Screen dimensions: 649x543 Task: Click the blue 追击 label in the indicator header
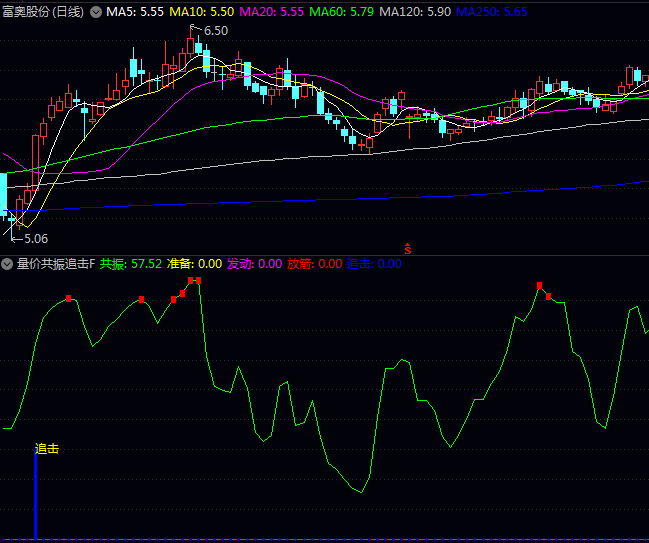point(374,264)
